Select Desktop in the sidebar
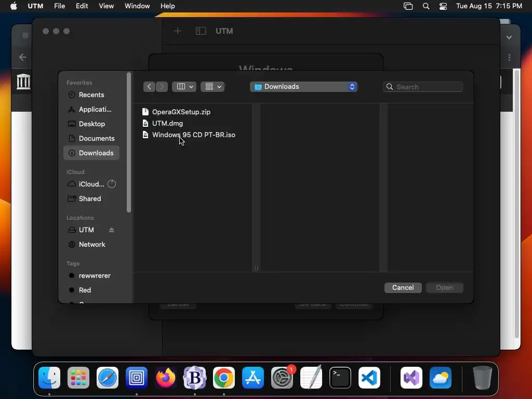The image size is (532, 399). point(91,124)
